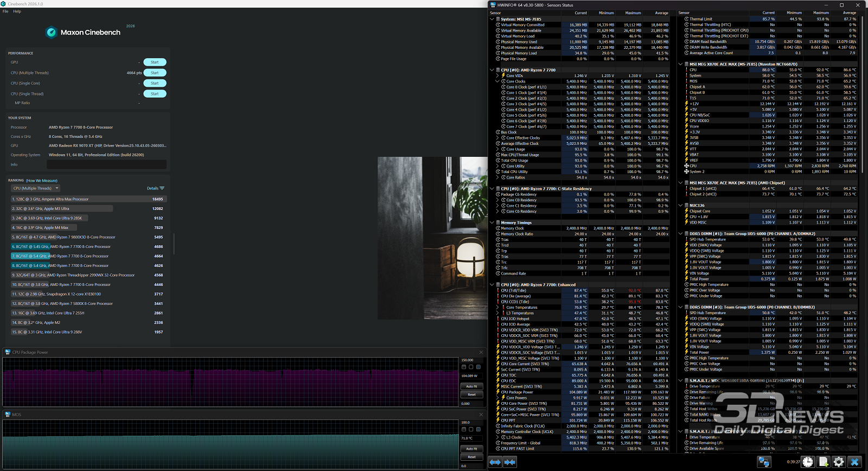Screen dimensions: 868x471
Task: Toggle the middle checkbox in MOS graph panel
Action: [x=471, y=430]
